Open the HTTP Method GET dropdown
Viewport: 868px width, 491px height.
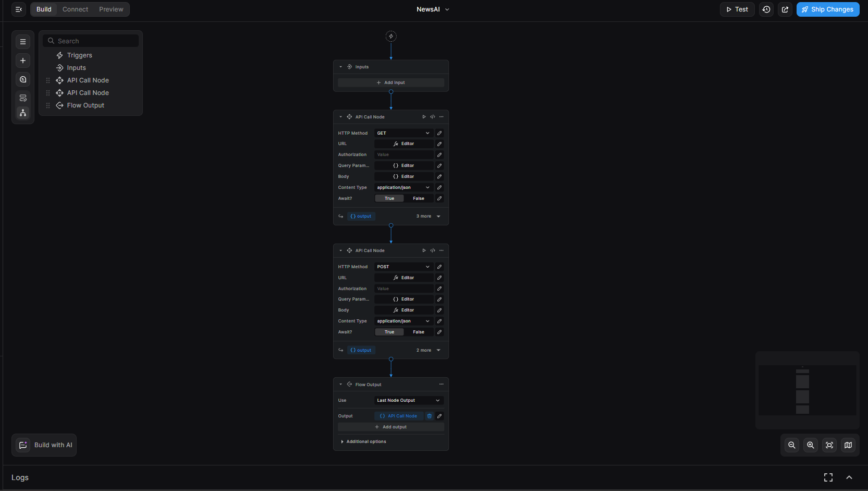(403, 133)
